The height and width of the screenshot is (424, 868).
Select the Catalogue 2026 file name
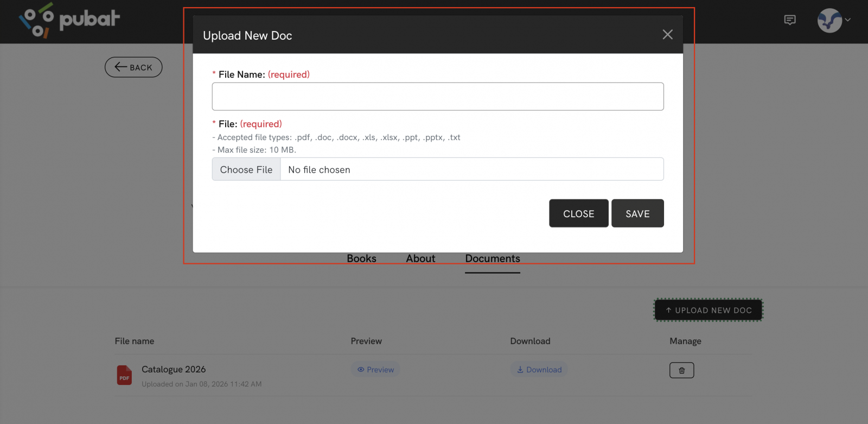pos(174,369)
